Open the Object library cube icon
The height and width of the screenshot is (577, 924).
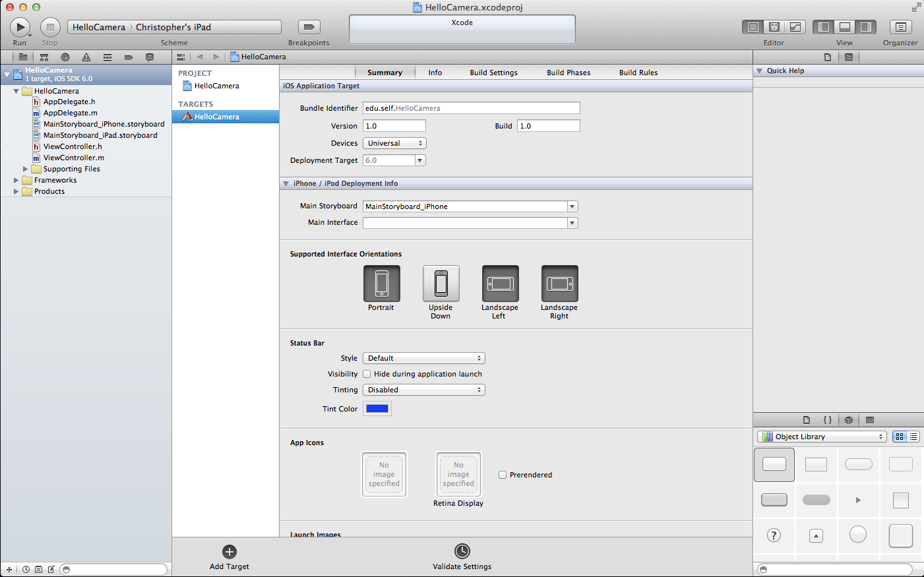coord(849,420)
